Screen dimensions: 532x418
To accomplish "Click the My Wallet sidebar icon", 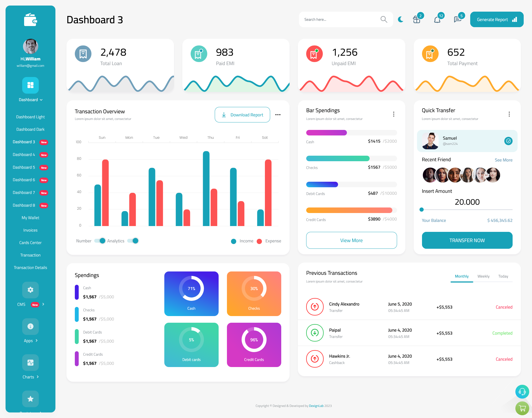I will coord(30,217).
